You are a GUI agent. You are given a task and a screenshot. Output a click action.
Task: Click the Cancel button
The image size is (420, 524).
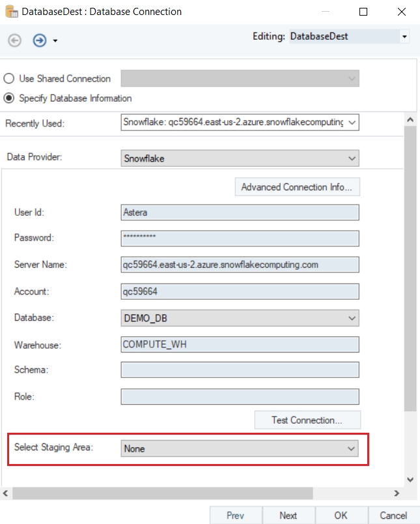pyautogui.click(x=393, y=516)
